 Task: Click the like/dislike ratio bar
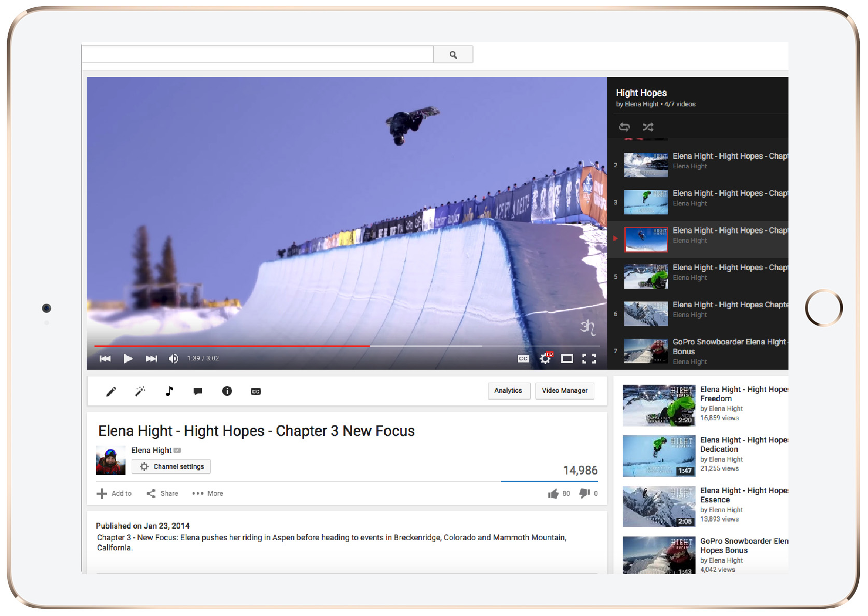tap(549, 481)
